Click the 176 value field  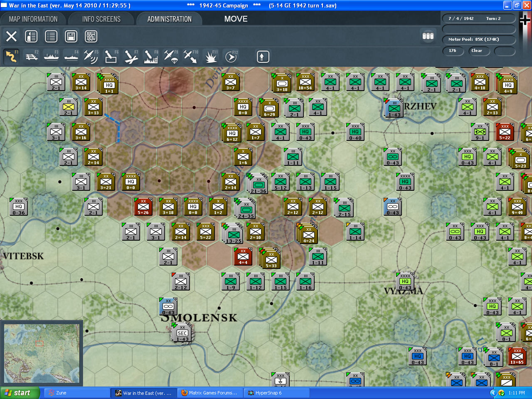point(453,51)
